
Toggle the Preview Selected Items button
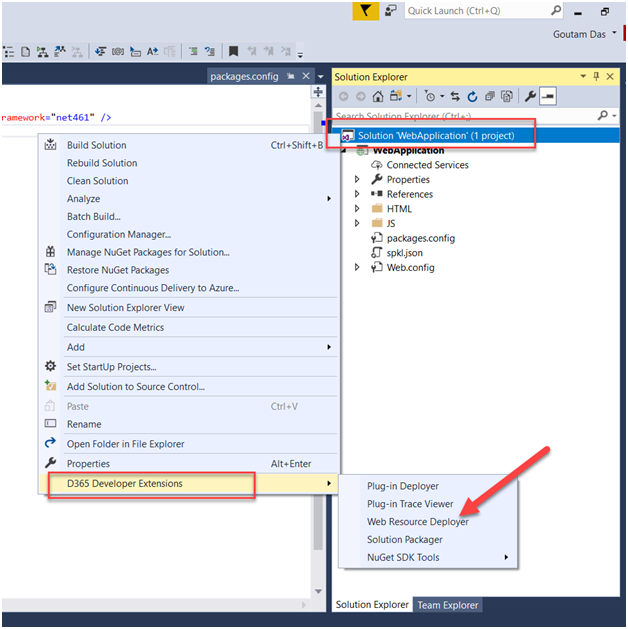point(548,96)
